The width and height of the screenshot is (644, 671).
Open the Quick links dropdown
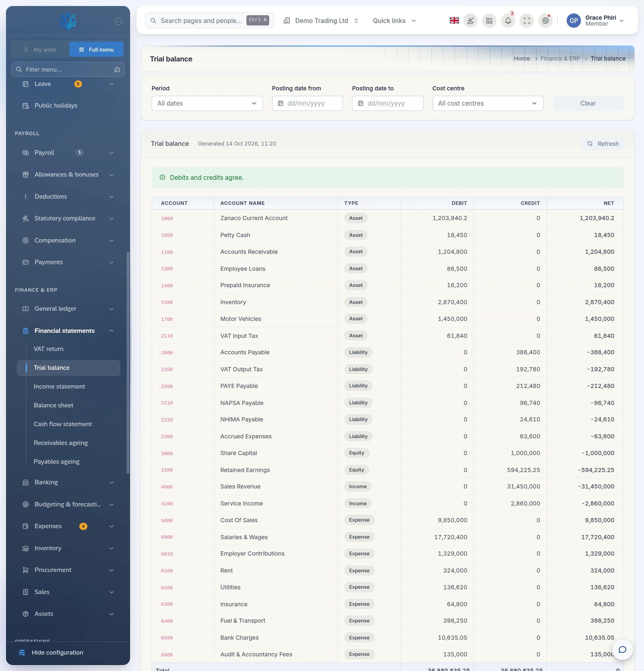(394, 21)
